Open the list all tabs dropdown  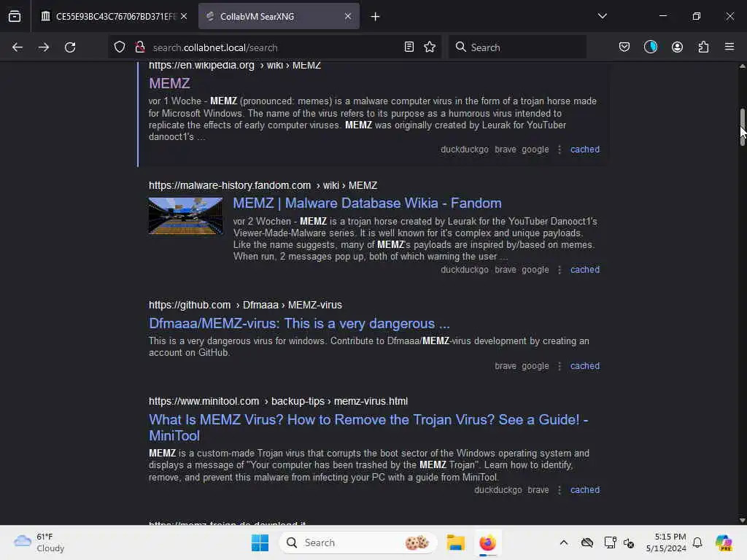tap(602, 16)
